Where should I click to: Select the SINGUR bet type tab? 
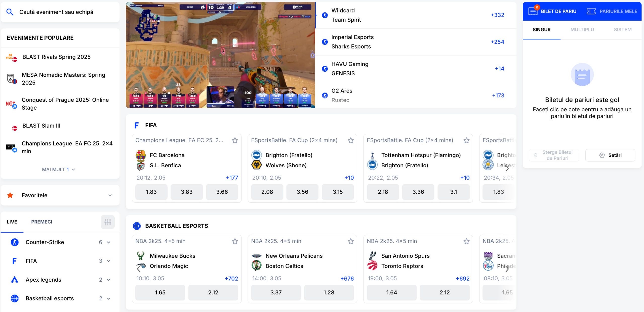(x=542, y=30)
